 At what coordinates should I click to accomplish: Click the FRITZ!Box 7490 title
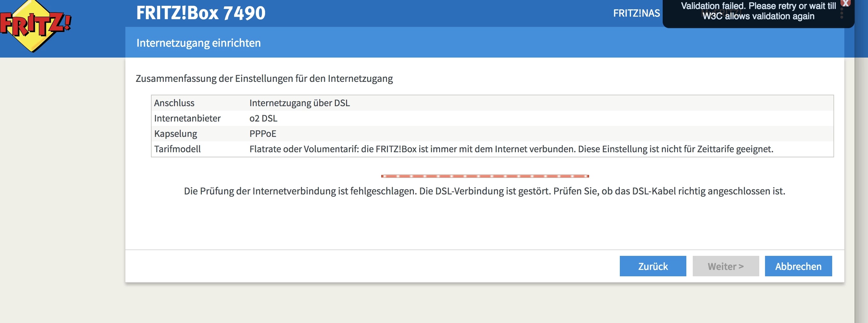201,13
